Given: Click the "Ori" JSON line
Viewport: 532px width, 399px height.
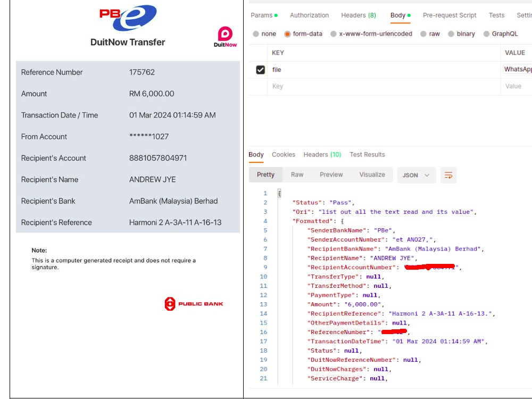Looking at the screenshot, I should (385, 212).
